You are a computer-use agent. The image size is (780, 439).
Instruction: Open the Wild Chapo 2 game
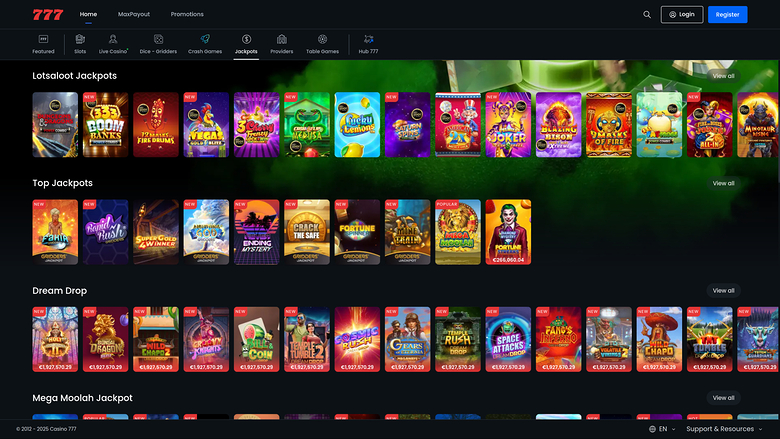click(x=156, y=340)
